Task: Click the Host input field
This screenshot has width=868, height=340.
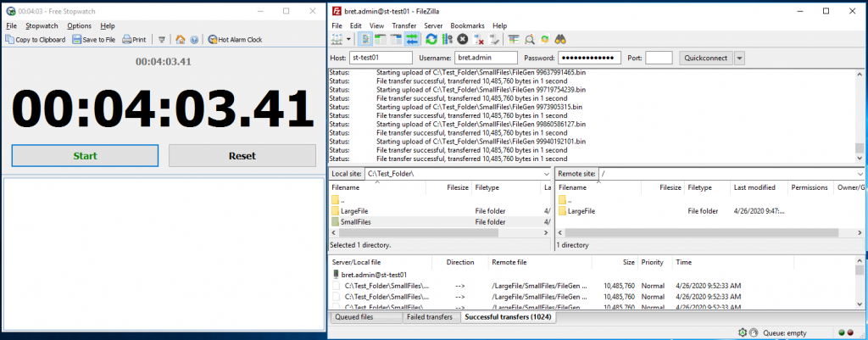Action: (x=381, y=58)
